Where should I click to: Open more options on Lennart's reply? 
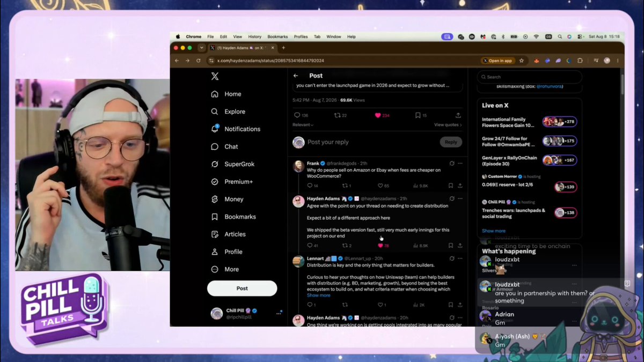tap(460, 258)
